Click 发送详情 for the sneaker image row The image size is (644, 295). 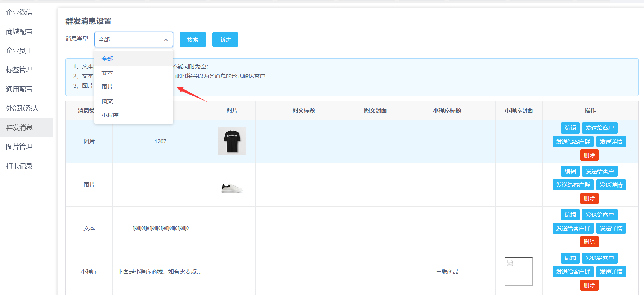coord(611,185)
